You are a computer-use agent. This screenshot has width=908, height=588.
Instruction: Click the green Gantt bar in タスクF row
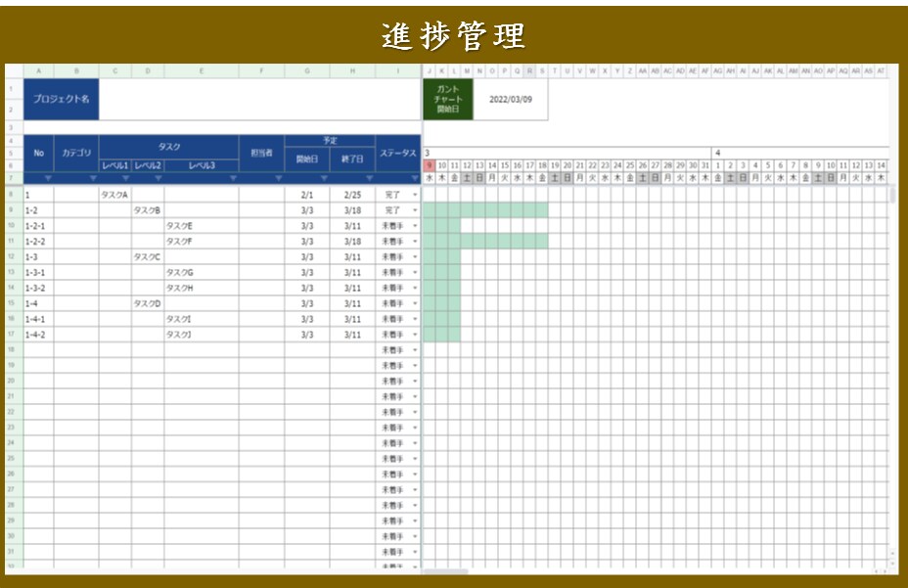coord(485,242)
